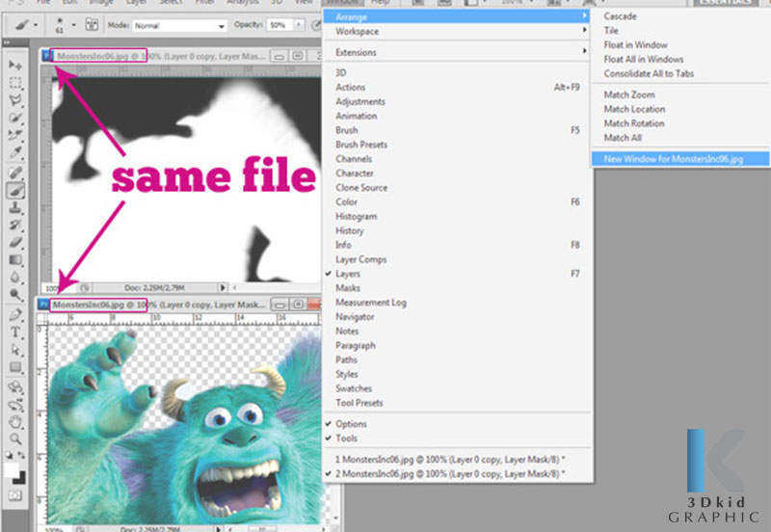Select the 3D Rotate tool

(x=15, y=387)
